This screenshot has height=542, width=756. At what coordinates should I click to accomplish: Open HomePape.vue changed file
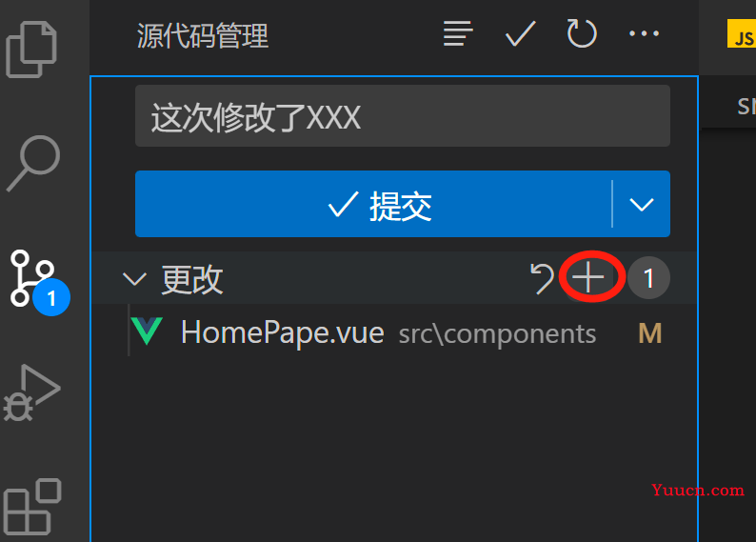point(283,332)
